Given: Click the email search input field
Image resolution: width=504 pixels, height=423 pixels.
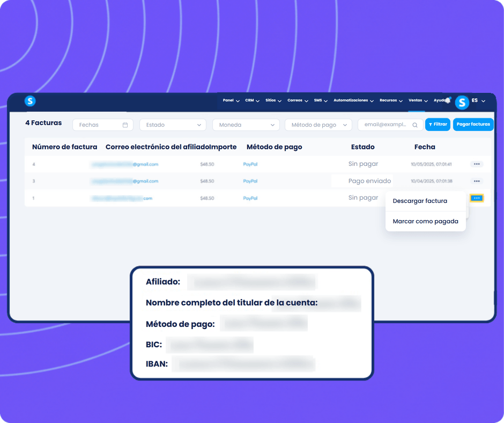Looking at the screenshot, I should [x=390, y=125].
